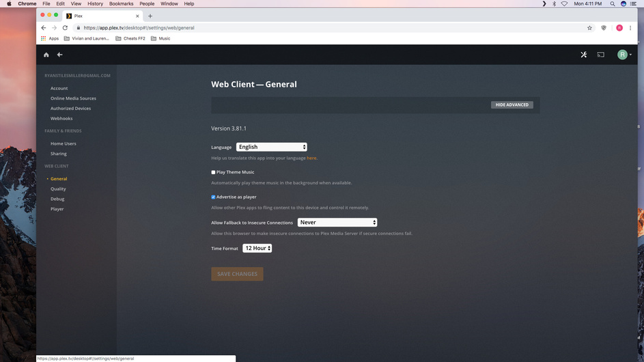Open the Apps bookmarks shortcut
The image size is (644, 362).
coord(50,38)
